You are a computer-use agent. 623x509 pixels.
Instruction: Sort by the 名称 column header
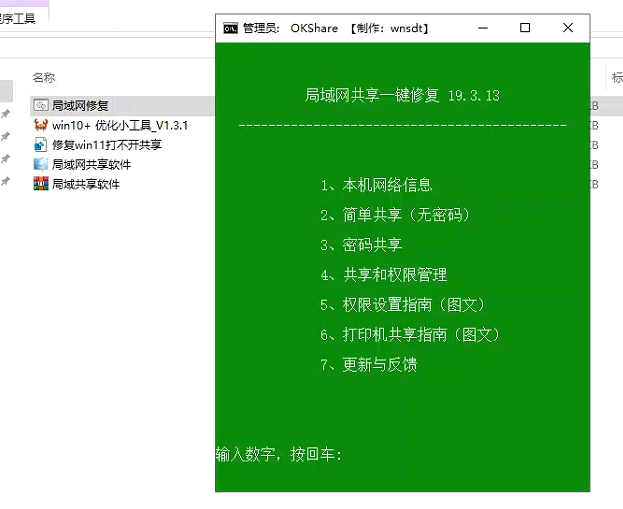tap(44, 77)
